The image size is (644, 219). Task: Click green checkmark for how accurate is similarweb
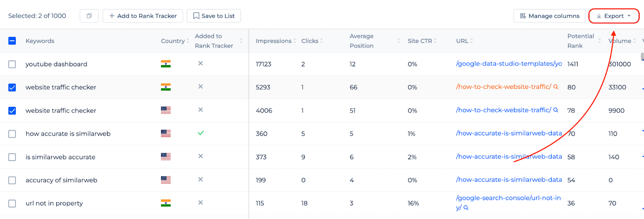(200, 133)
